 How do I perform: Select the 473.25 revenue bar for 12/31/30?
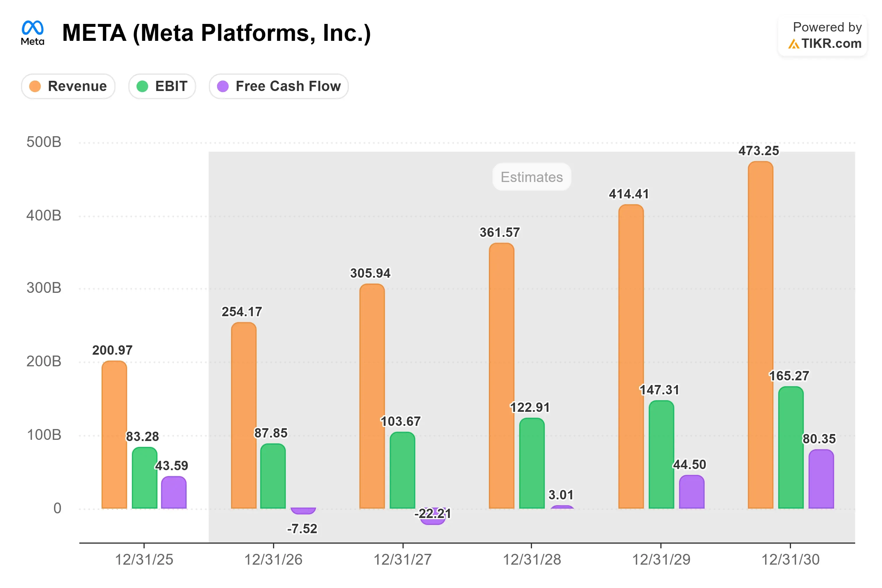pos(760,335)
